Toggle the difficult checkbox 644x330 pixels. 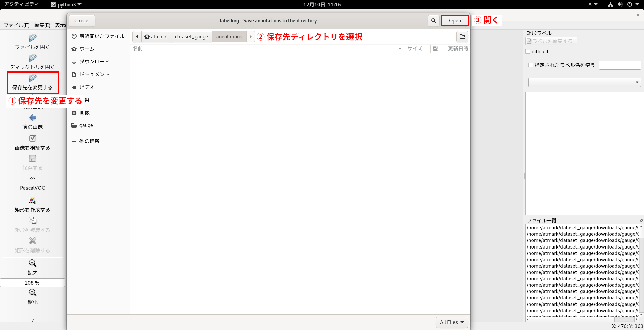[x=528, y=52]
